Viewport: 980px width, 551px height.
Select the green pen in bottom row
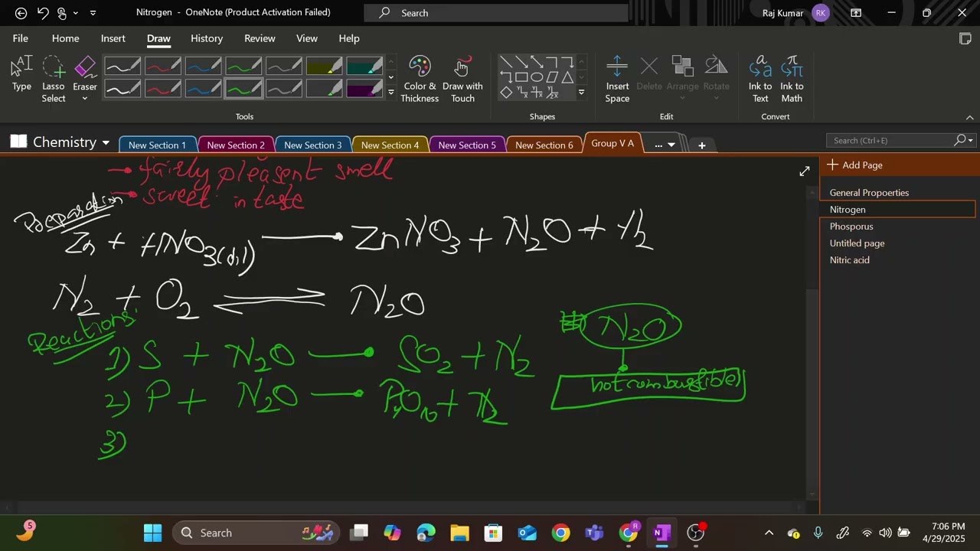243,90
